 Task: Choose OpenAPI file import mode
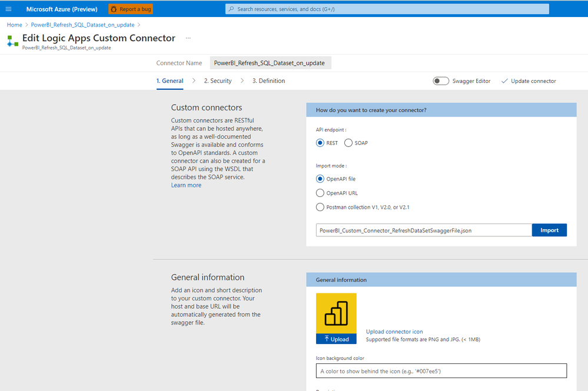tap(320, 179)
